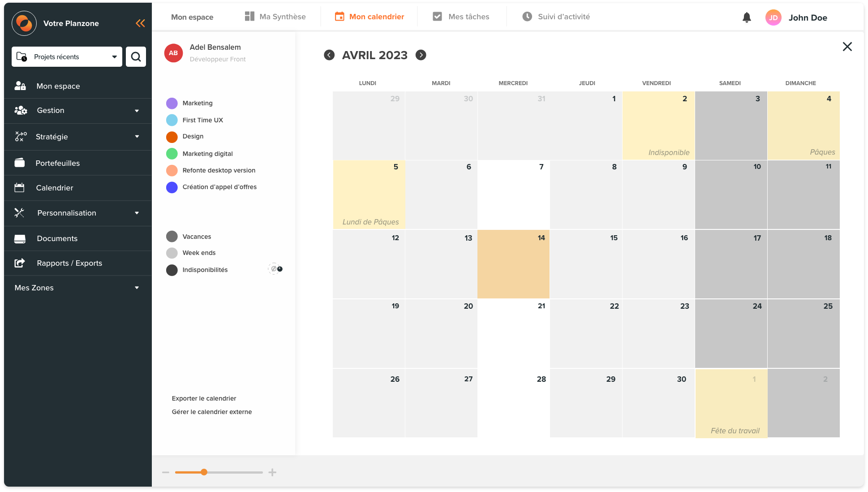Screen dimensions: 868x492
Task: Click the Gestion users icon
Action: tap(21, 110)
